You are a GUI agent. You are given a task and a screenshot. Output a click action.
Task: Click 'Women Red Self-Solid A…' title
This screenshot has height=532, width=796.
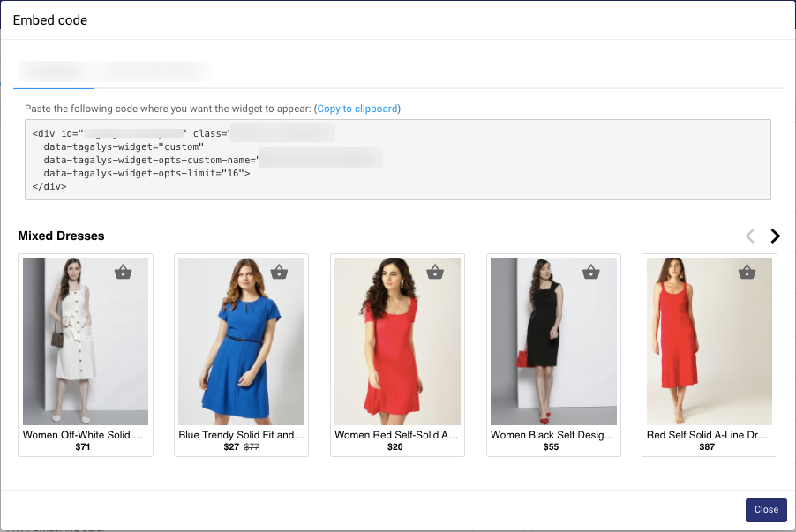click(x=396, y=435)
